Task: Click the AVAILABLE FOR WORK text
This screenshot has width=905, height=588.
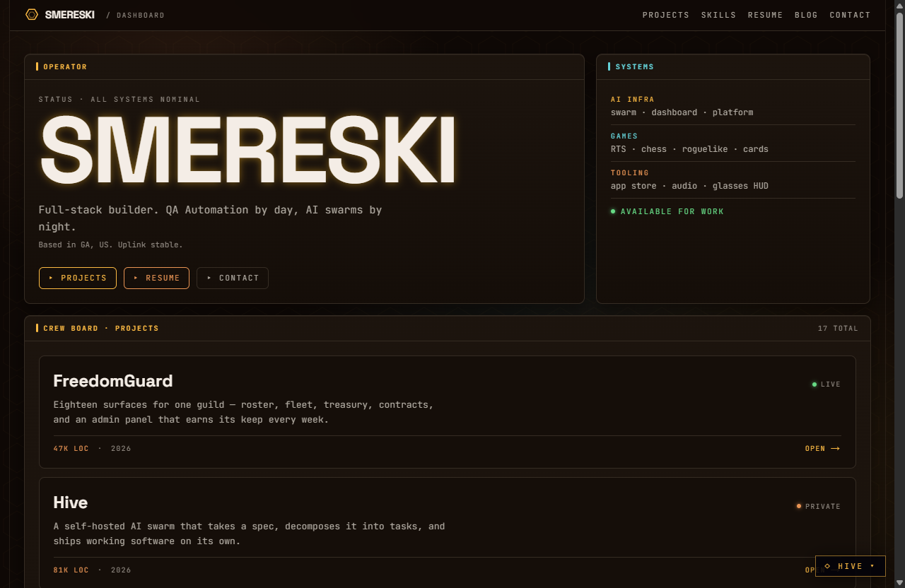Action: (x=672, y=212)
